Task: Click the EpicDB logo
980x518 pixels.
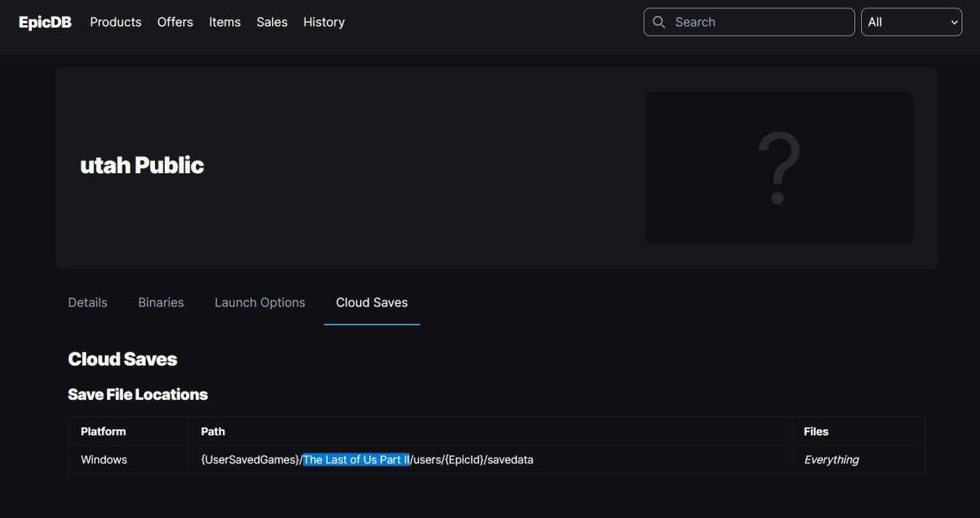Action: (x=45, y=22)
